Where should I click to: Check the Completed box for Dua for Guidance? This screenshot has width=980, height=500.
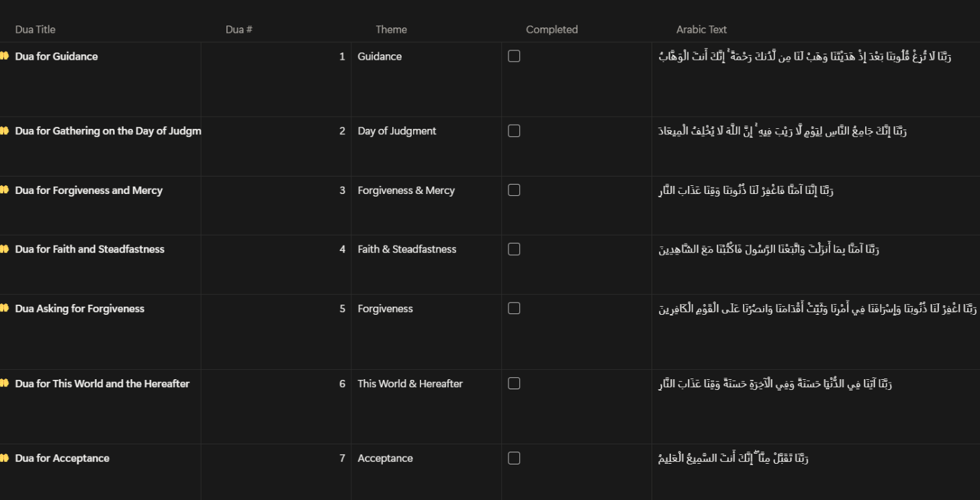(x=514, y=56)
